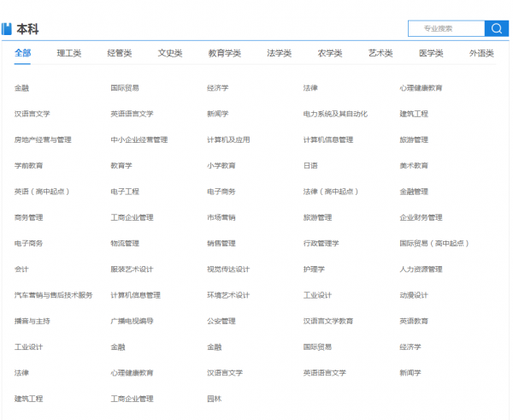
Task: Focus the 专业搜索 search input field
Action: [x=446, y=28]
